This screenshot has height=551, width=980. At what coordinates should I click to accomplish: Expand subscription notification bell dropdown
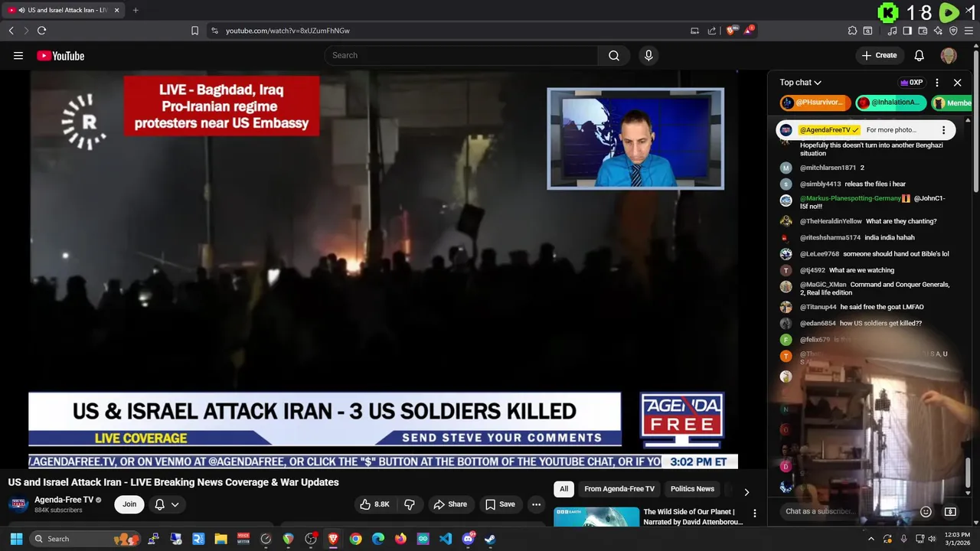point(167,504)
